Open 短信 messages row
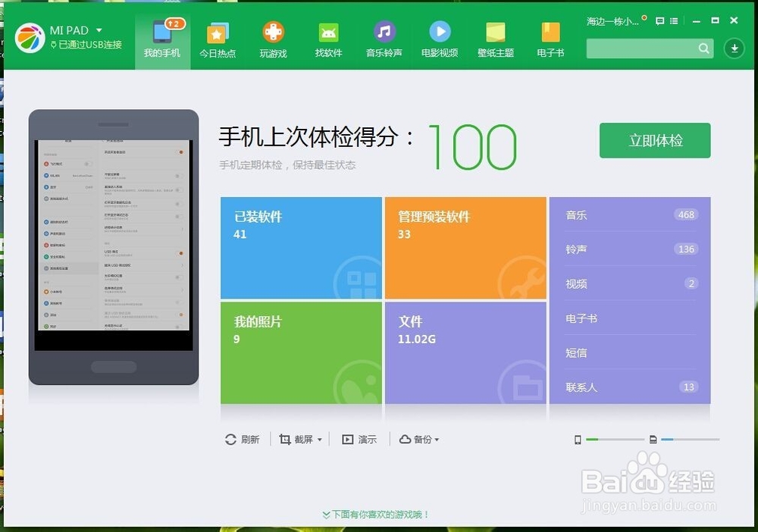 point(631,352)
